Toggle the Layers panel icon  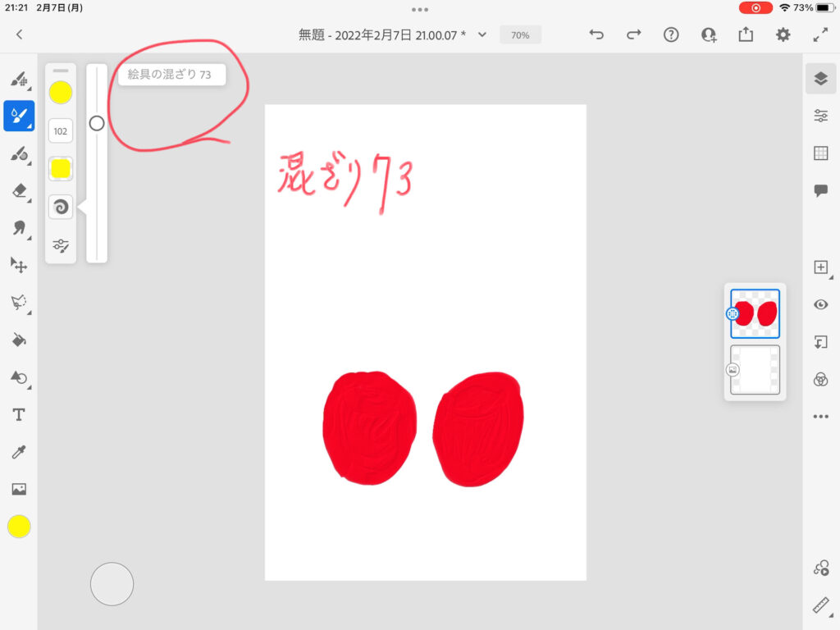[820, 79]
